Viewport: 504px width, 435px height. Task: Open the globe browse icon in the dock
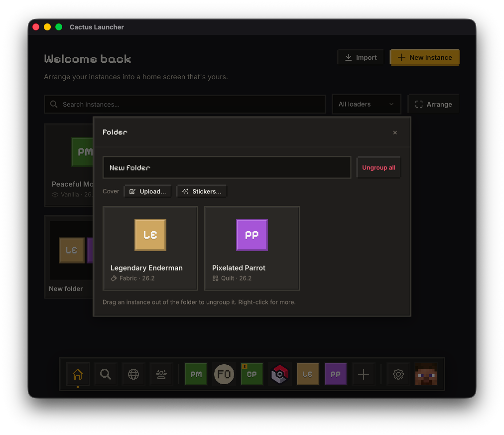[133, 374]
